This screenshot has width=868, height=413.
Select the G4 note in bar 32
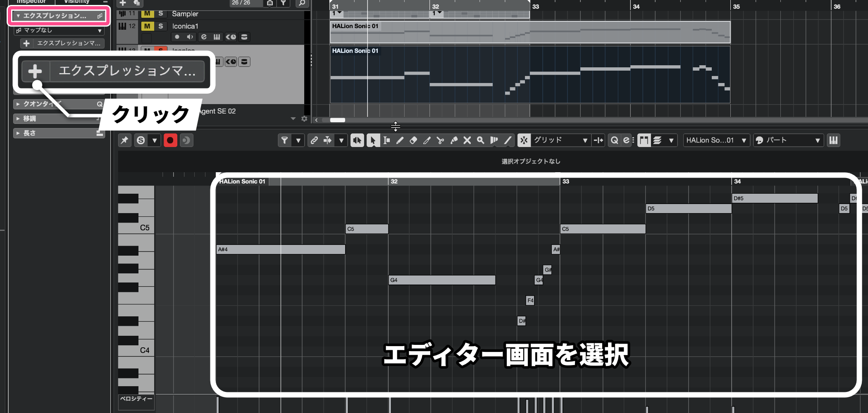[x=441, y=280]
